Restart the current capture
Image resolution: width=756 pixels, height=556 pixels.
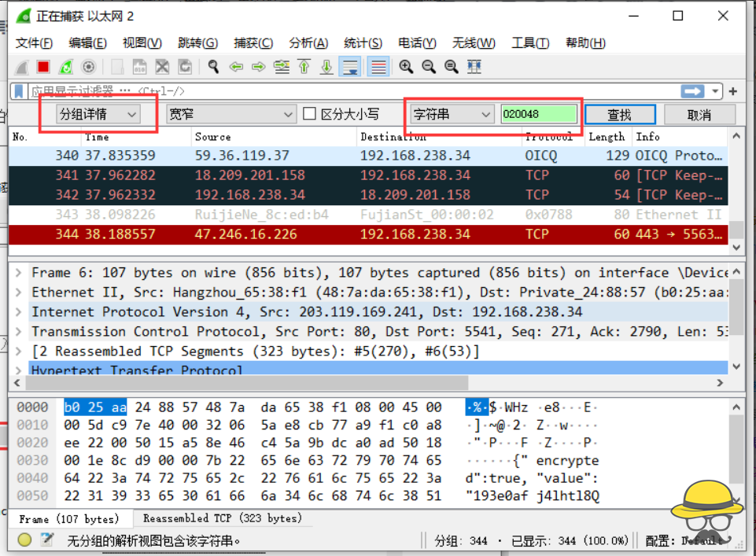click(x=66, y=68)
